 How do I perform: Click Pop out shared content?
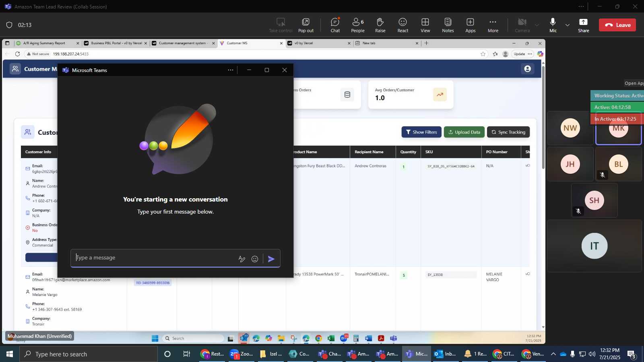pos(305,25)
